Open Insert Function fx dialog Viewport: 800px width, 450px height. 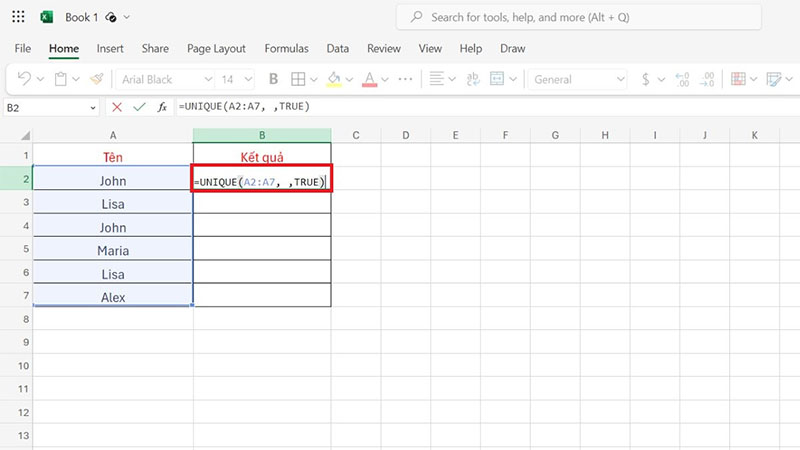[x=160, y=107]
